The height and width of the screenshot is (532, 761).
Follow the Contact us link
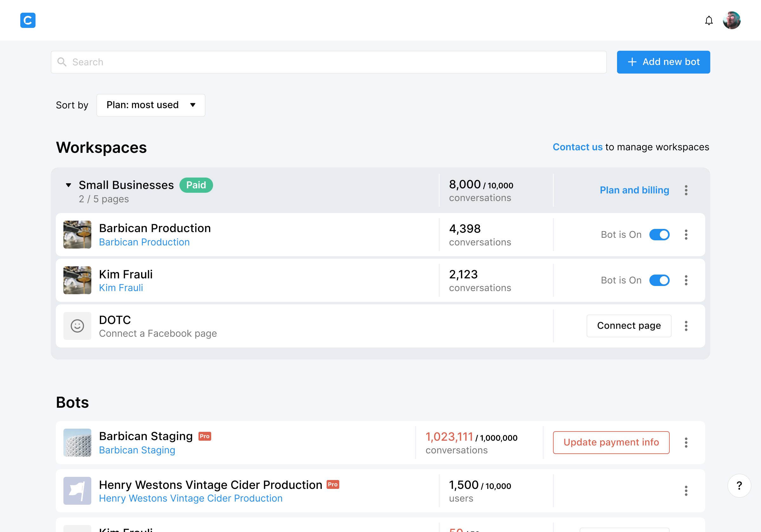577,147
